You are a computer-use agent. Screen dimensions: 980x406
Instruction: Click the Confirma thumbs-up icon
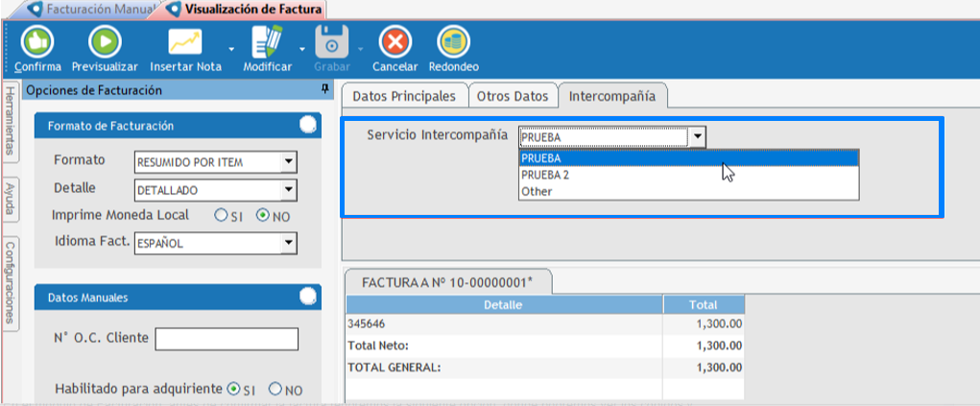point(36,42)
